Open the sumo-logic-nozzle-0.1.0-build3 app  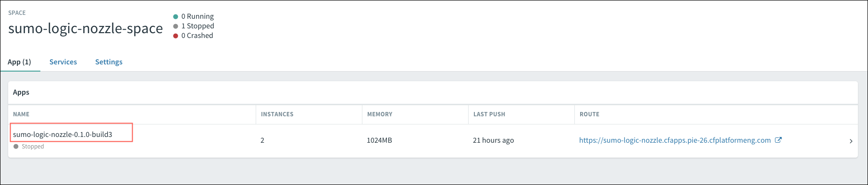[62, 135]
